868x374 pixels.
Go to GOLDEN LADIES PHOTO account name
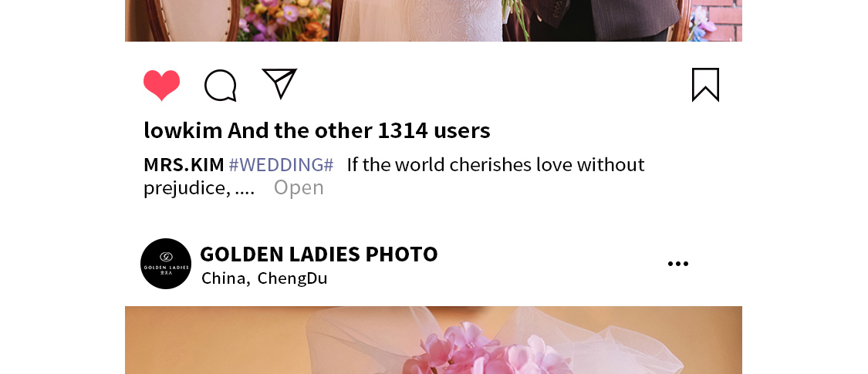coord(319,254)
